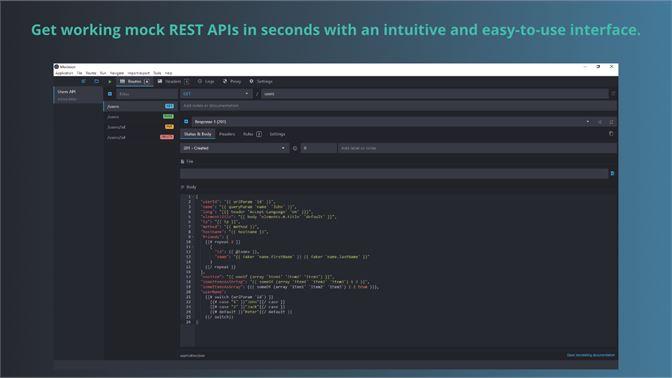
Task: Select the Users API environment
Action: click(78, 95)
